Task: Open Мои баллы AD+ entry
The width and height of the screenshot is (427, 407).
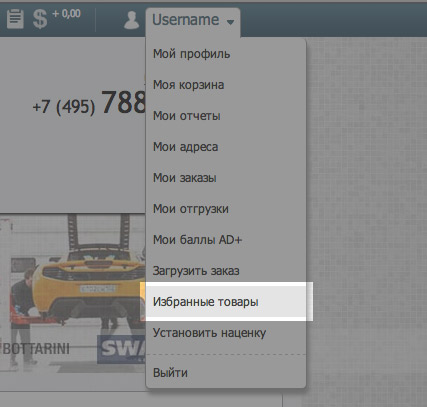Action: click(226, 240)
